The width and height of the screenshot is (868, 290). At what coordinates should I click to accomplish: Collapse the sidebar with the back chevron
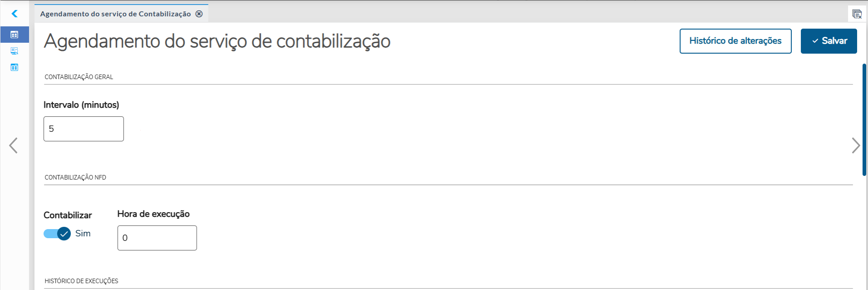15,14
